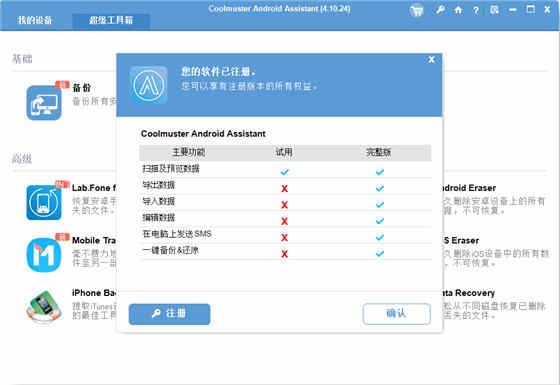Click trial checkmark for 扫描及预览数据
The width and height of the screenshot is (560, 385).
285,172
